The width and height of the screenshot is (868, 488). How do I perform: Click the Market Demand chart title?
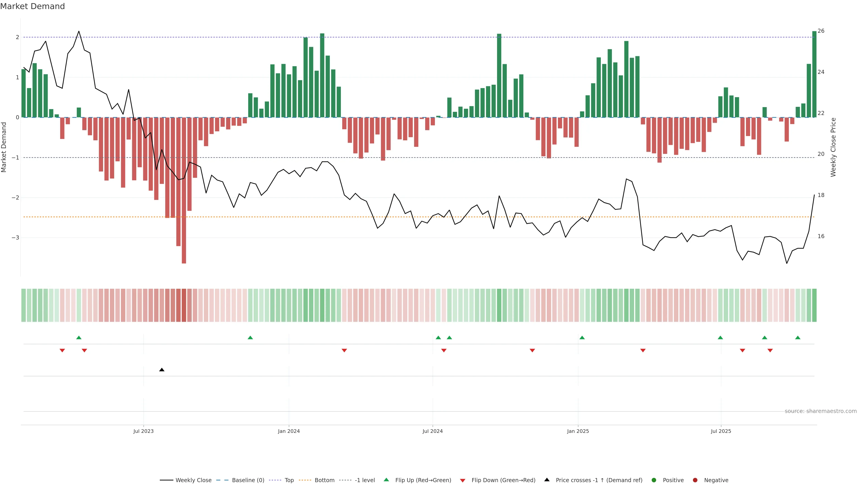pos(32,6)
